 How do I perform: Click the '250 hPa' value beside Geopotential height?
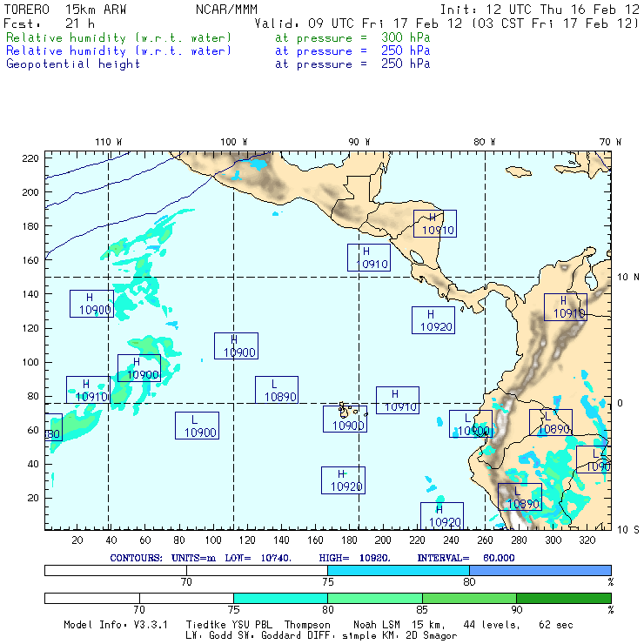coord(406,64)
